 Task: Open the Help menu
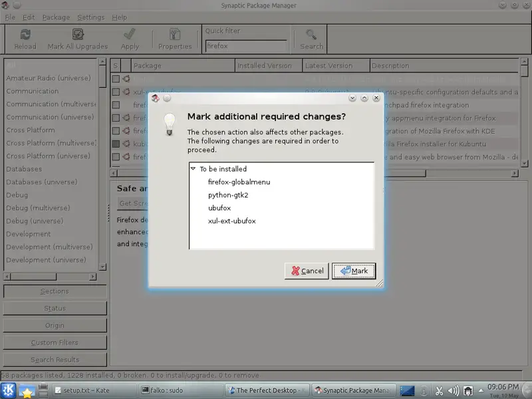[x=120, y=17]
